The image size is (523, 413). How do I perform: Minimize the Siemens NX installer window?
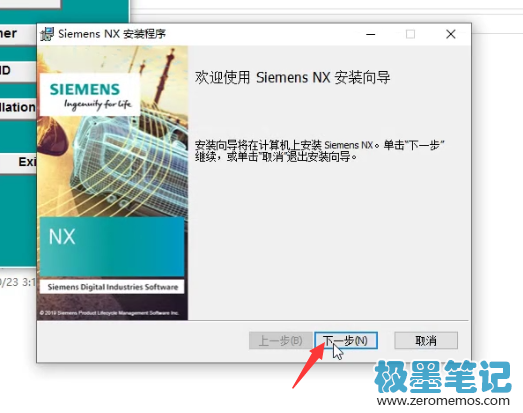[371, 34]
